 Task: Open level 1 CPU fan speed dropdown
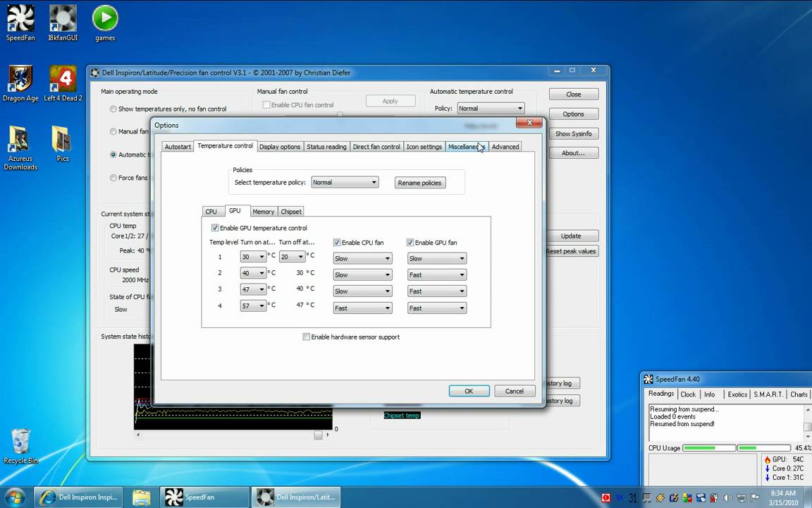pyautogui.click(x=362, y=258)
